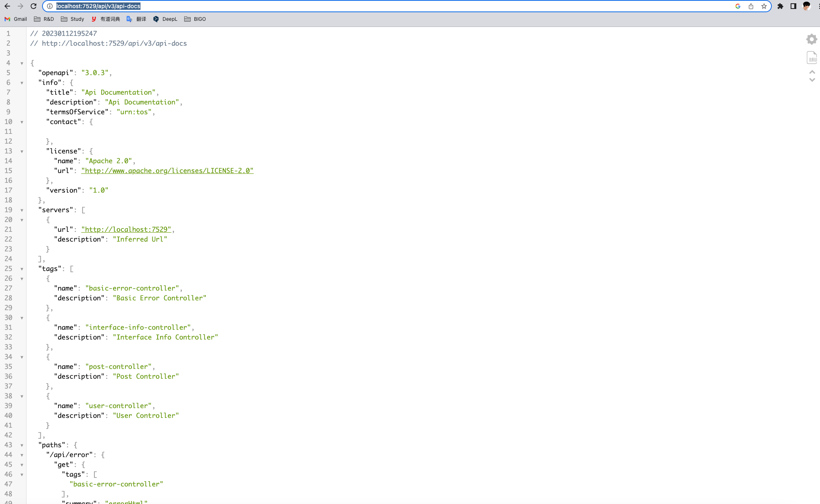Viewport: 820px width, 504px height.
Task: Click the expand-all down chevron
Action: point(812,80)
